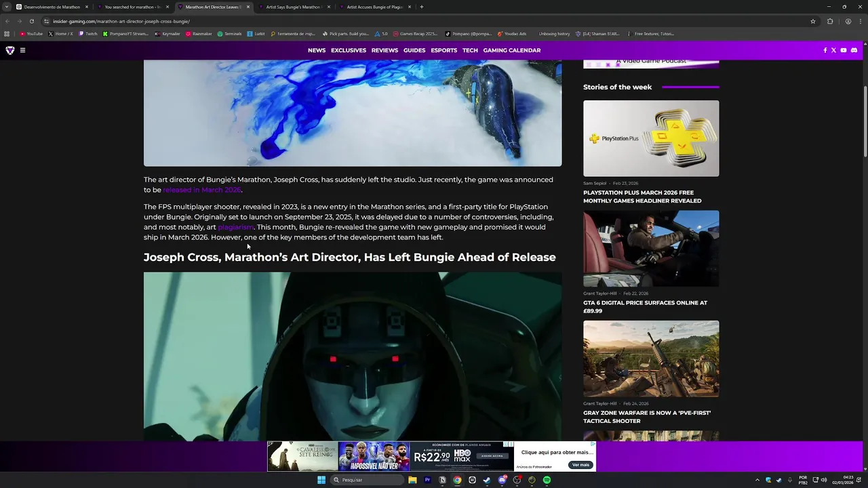Open PlayStation Plus March 2026 headline

(642, 197)
